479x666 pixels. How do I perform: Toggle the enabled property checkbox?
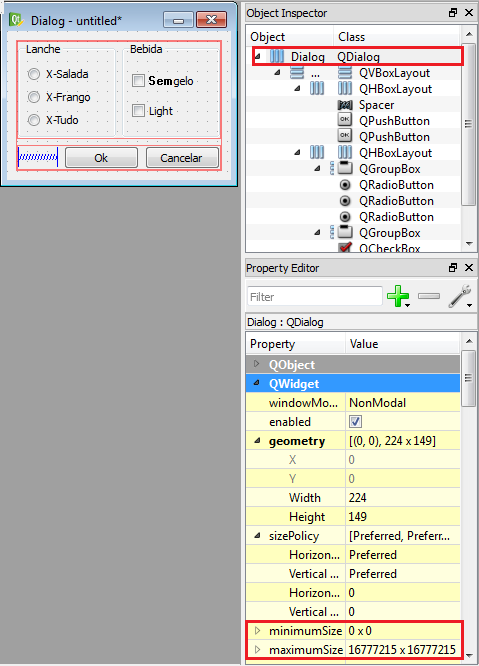click(x=355, y=421)
